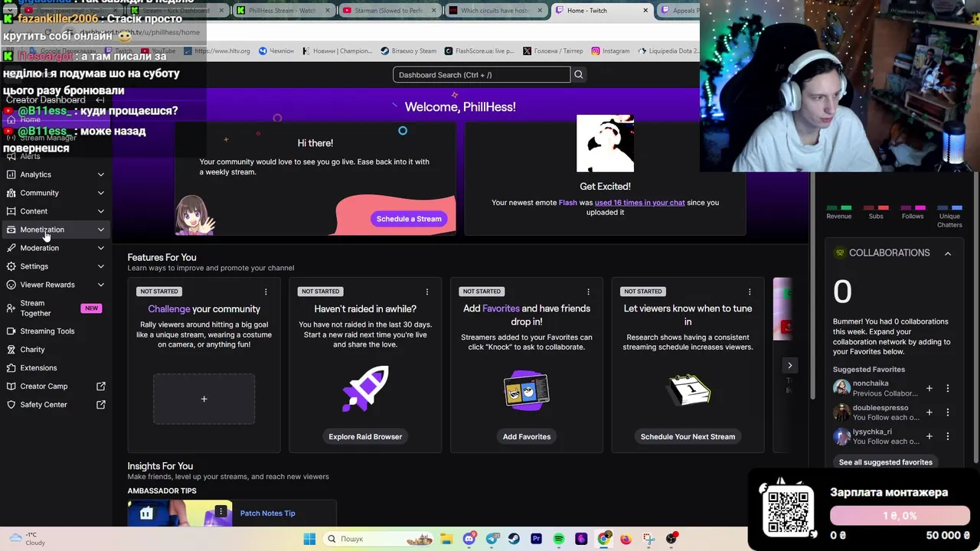Expand the Content sidebar section chevron
Viewport: 980px width, 551px height.
(100, 211)
